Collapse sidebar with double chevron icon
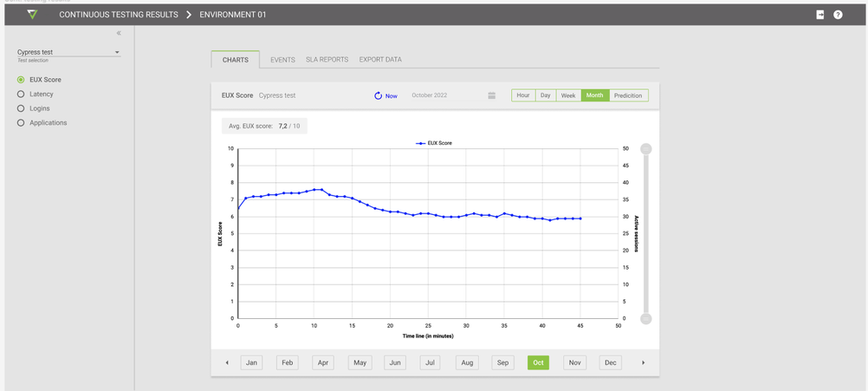This screenshot has height=391, width=868. pos(119,33)
